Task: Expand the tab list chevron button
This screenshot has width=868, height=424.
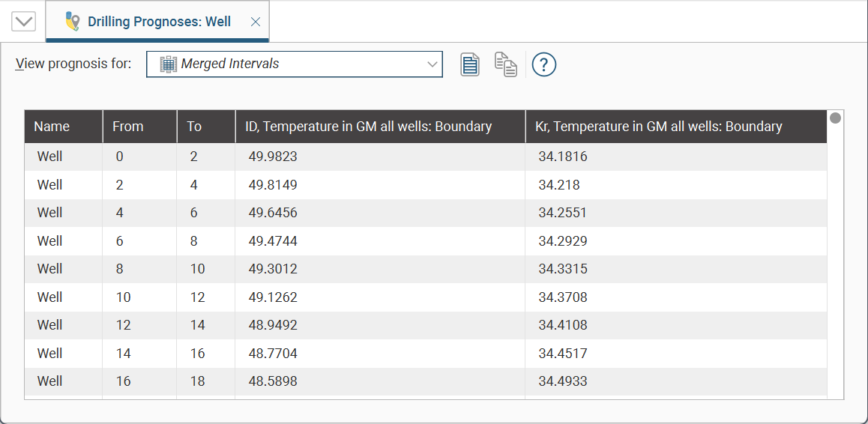Action: 24,21
